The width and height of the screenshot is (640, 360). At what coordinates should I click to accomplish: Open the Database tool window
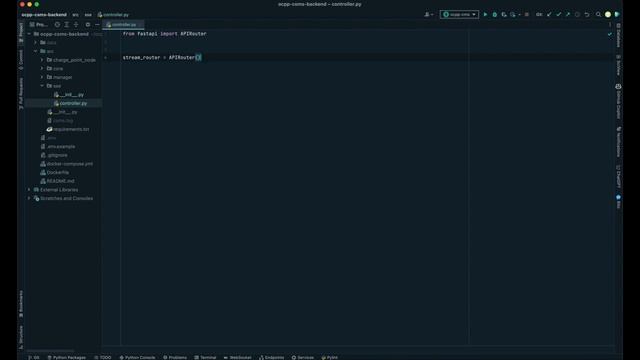tap(618, 35)
